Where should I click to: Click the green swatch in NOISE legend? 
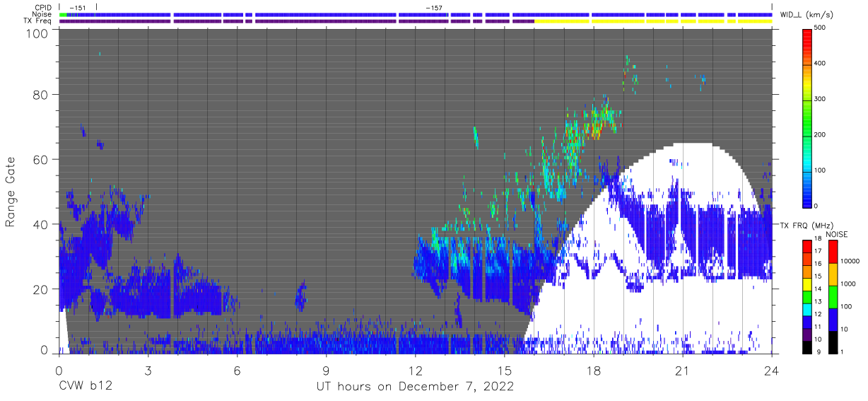832,297
